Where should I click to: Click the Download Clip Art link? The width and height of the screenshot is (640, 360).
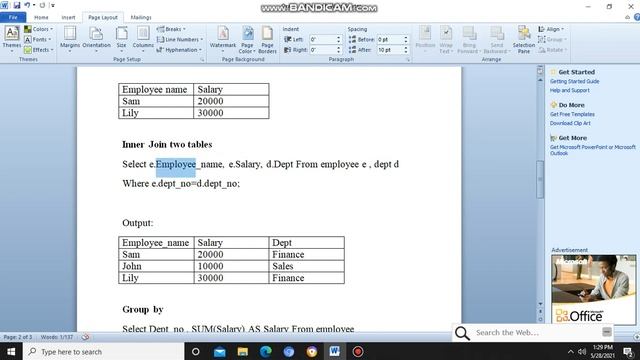click(x=570, y=123)
